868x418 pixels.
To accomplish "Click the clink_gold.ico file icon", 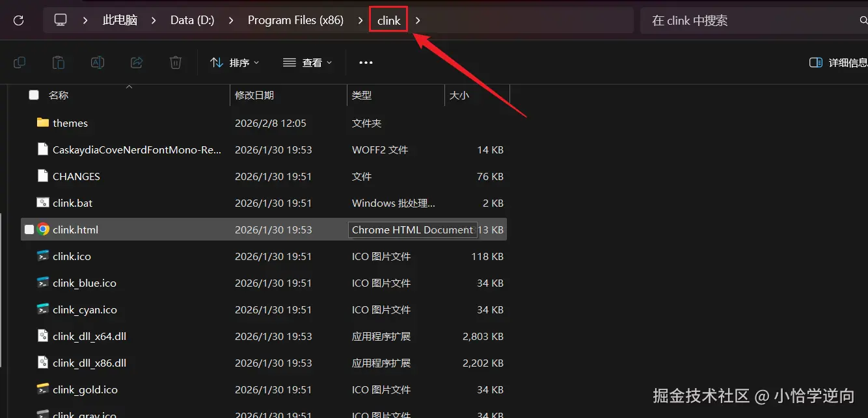I will 43,389.
